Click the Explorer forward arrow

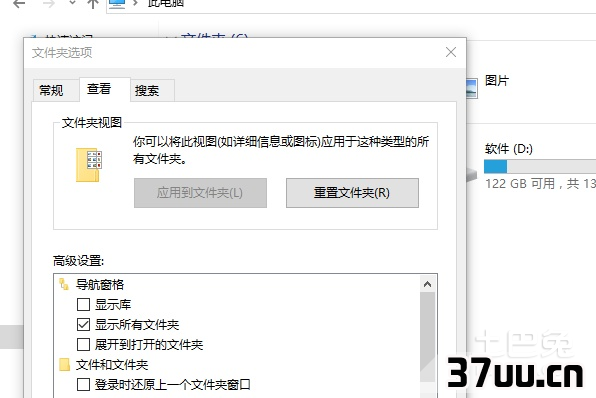pyautogui.click(x=48, y=4)
